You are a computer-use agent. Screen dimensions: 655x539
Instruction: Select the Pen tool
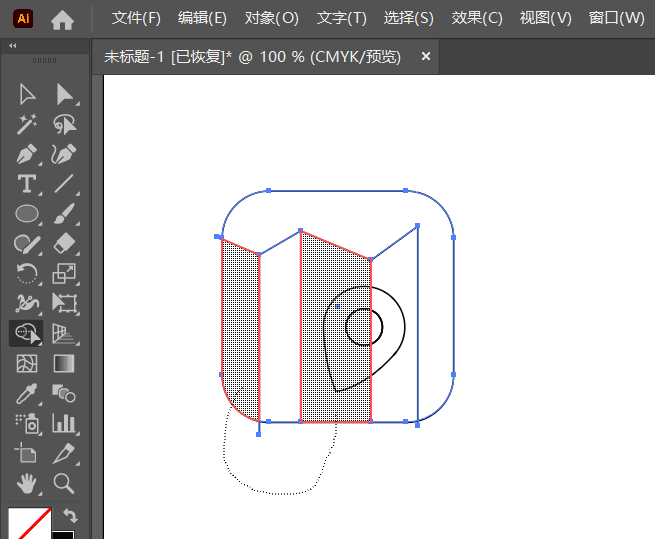click(27, 154)
